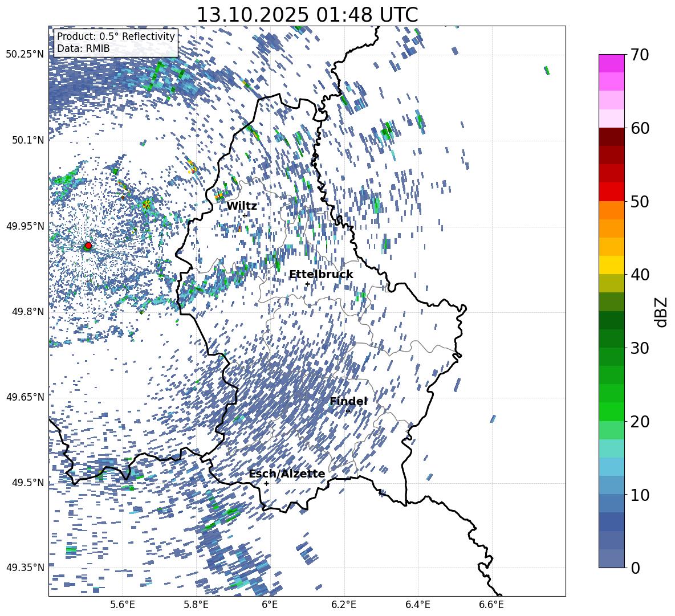675x616 pixels.
Task: Click the 5.6°E longitude label
Action: tap(123, 605)
